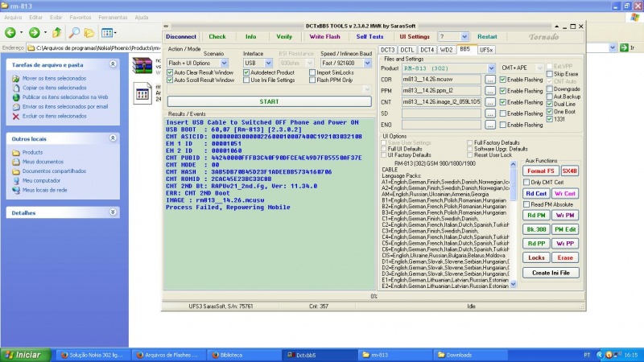Switch to the DCT3 tab
644x362 pixels.
click(387, 50)
